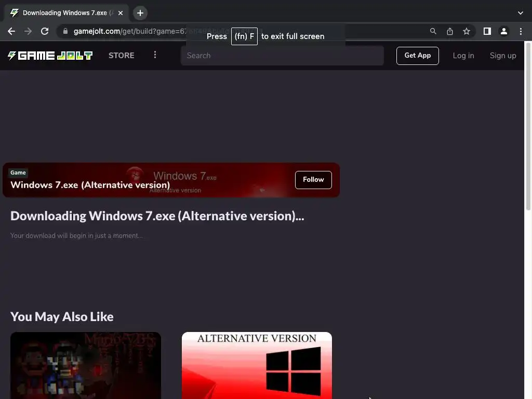Close the Downloading Windows 7.exe tab

(x=121, y=13)
